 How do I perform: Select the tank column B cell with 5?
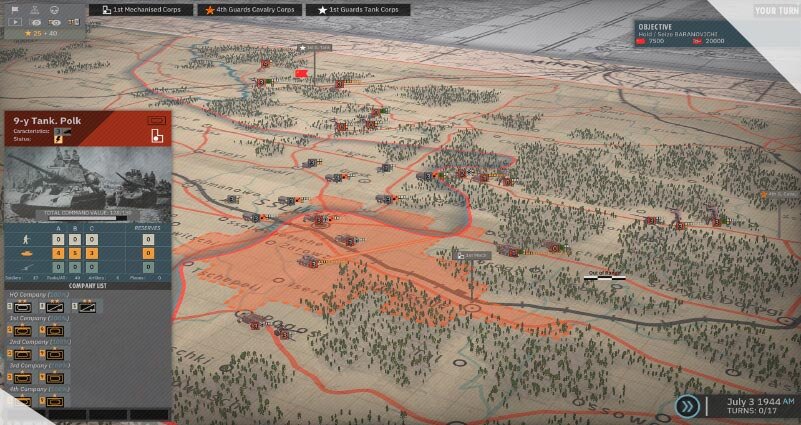75,253
